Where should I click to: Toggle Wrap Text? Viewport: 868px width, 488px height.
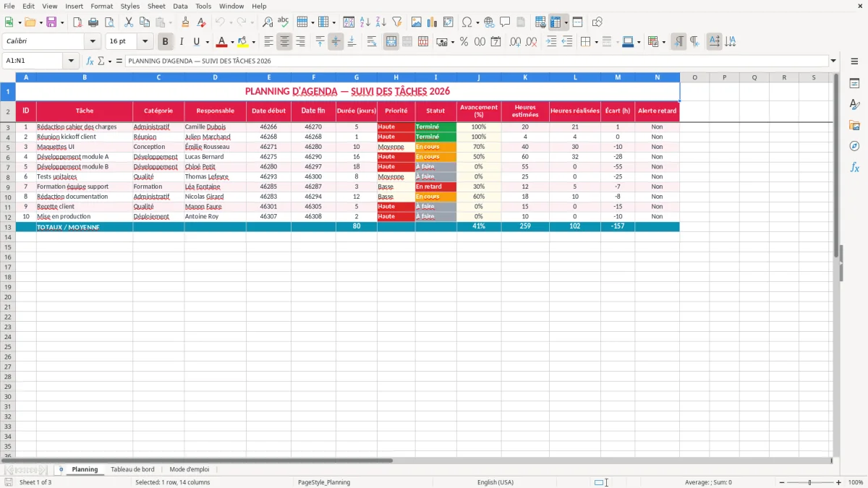coord(372,42)
